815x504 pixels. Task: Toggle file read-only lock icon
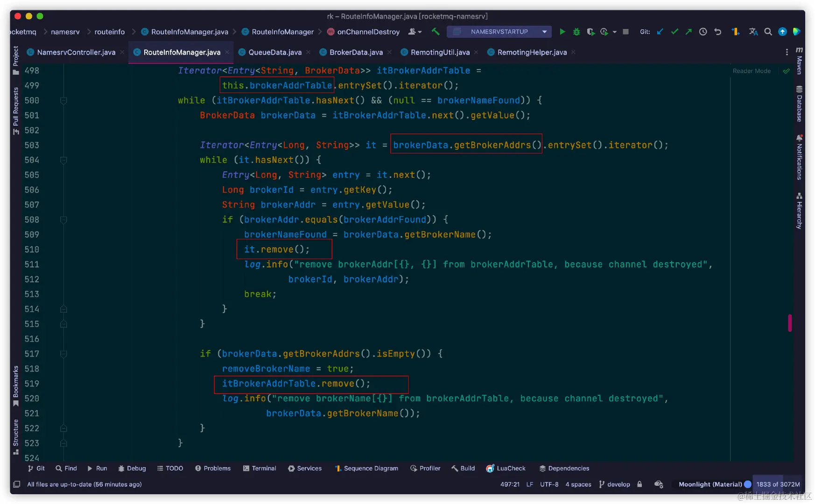(x=639, y=484)
